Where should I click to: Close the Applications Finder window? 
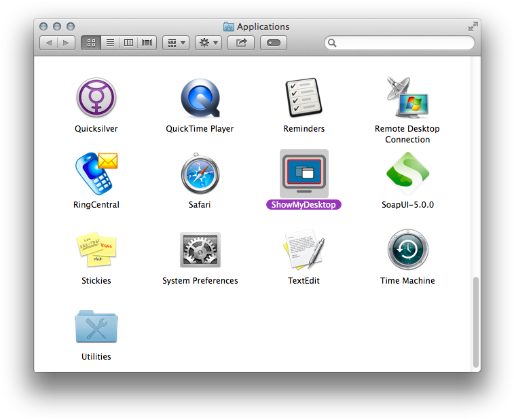pos(43,26)
